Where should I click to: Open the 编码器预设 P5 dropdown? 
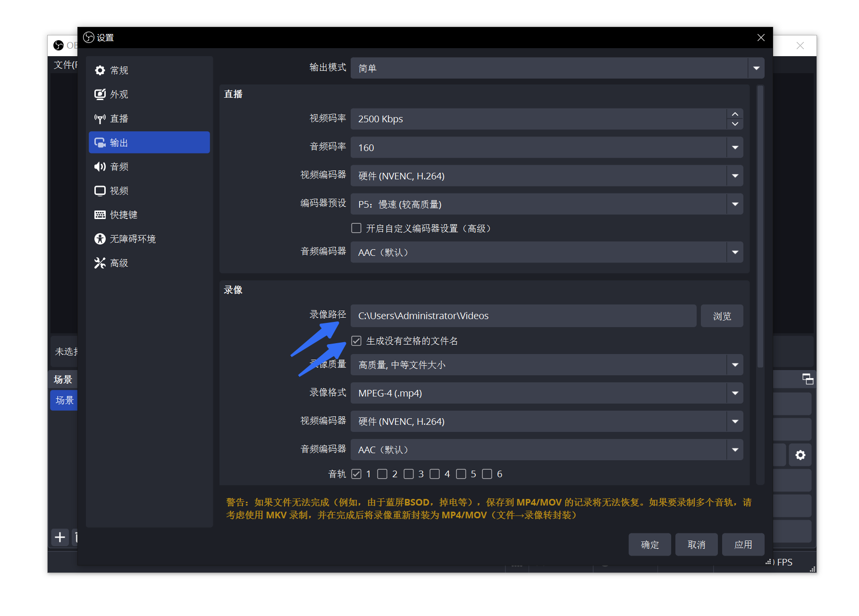(x=547, y=204)
